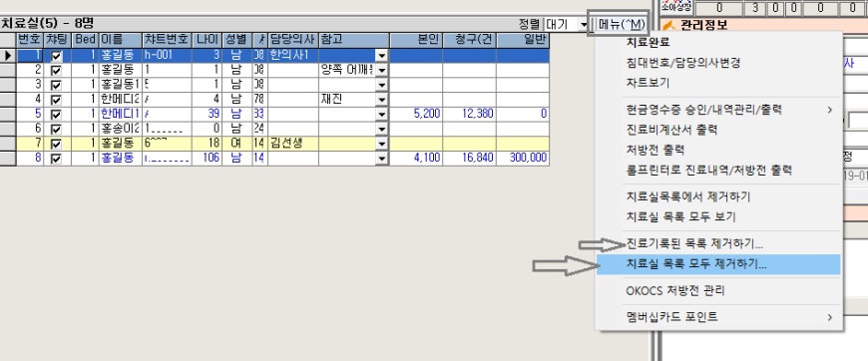Click the row selector arrow on row 1

pos(8,56)
